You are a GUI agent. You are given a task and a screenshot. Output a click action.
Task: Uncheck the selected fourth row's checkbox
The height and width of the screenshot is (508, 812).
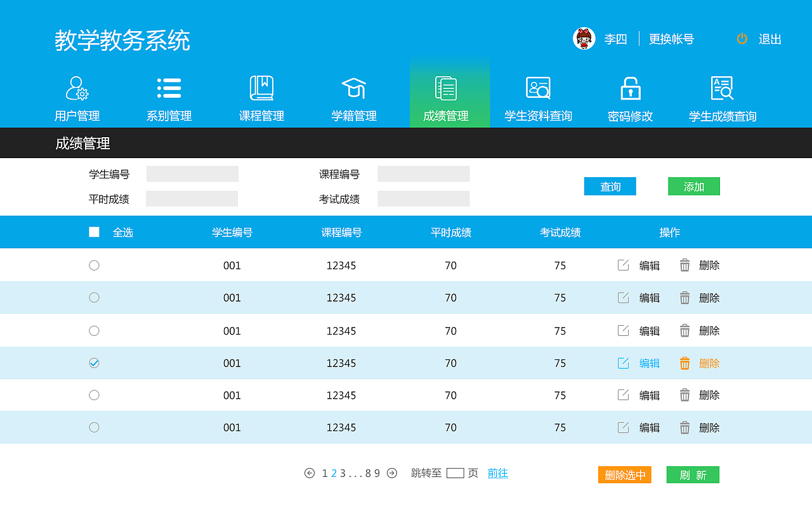(x=94, y=363)
